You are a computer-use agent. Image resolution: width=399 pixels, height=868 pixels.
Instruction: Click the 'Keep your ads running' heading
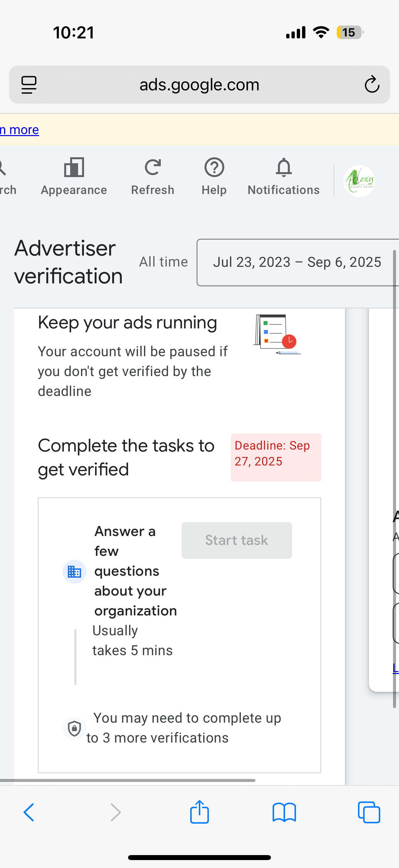pos(127,322)
